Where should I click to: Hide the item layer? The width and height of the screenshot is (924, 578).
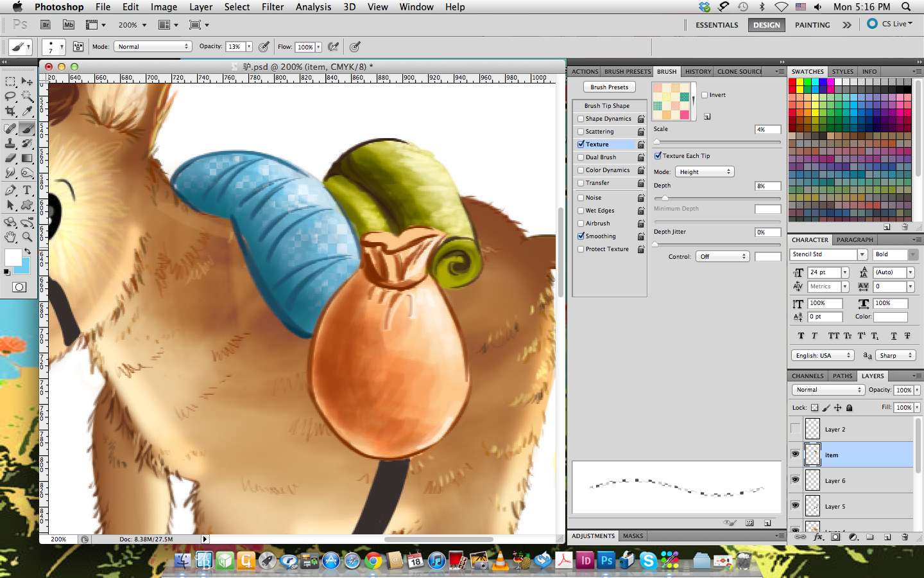click(795, 454)
